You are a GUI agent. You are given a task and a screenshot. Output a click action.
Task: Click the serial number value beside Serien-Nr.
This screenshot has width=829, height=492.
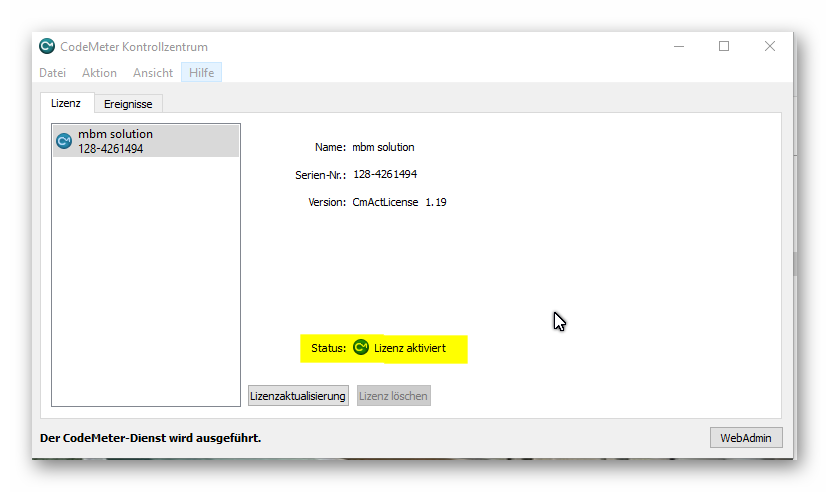click(385, 174)
